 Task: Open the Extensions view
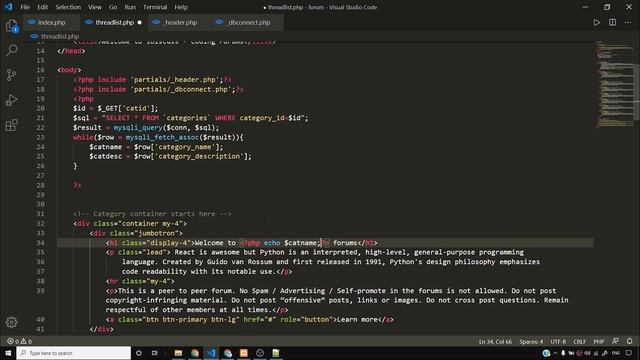pos(12,125)
